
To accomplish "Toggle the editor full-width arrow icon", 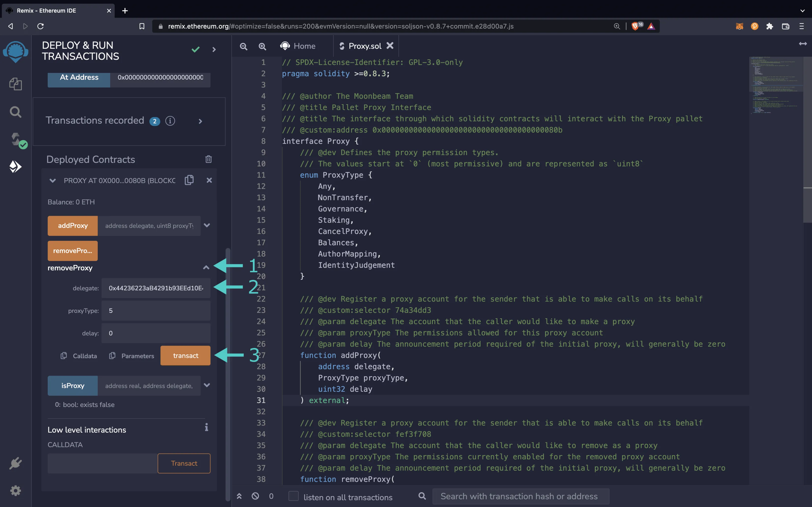I will pos(803,44).
